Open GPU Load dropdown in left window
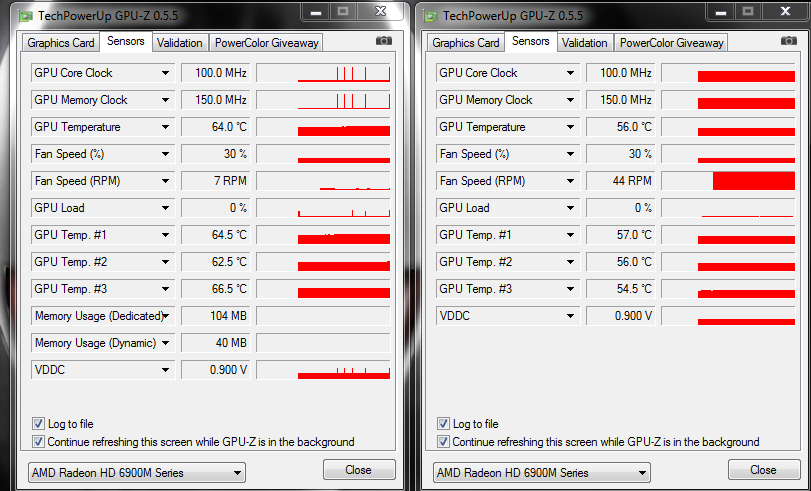This screenshot has width=811, height=491. coord(166,208)
